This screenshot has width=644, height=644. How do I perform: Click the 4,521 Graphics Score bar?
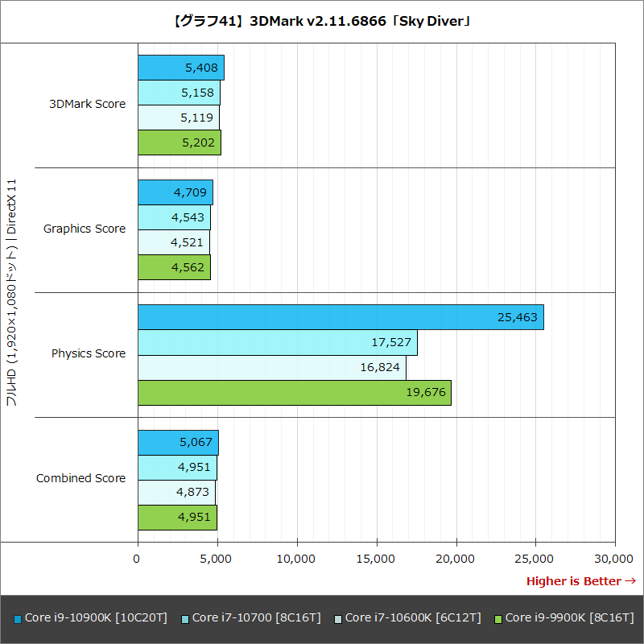[174, 242]
